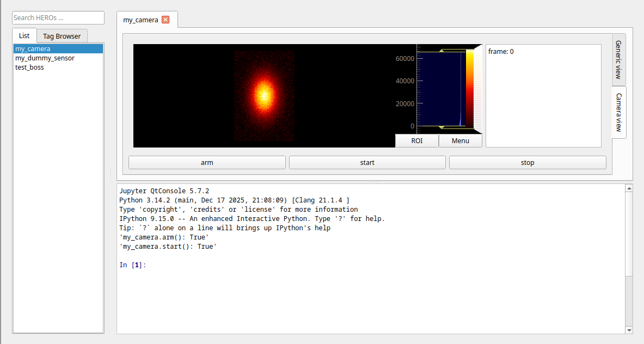Select my_dummy_sensor in the list
The width and height of the screenshot is (644, 344).
(x=58, y=58)
